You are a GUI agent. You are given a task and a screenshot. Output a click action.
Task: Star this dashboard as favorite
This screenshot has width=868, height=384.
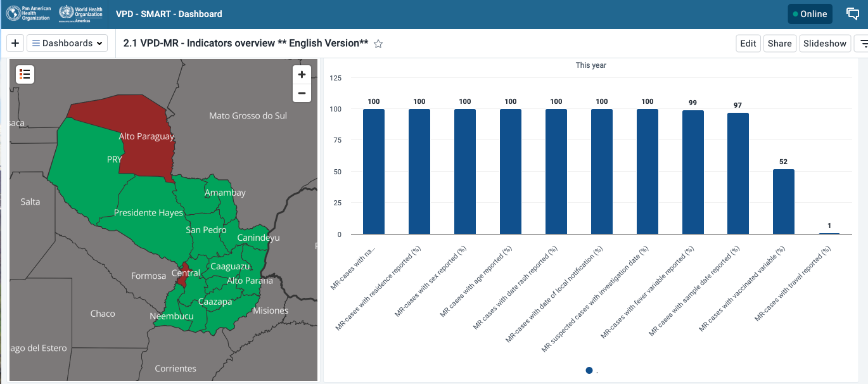click(378, 44)
